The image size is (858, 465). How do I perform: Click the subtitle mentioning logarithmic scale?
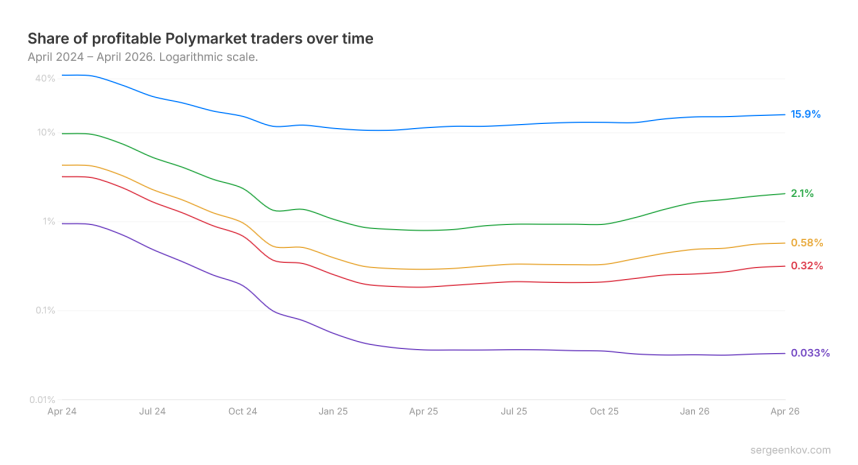tap(143, 57)
